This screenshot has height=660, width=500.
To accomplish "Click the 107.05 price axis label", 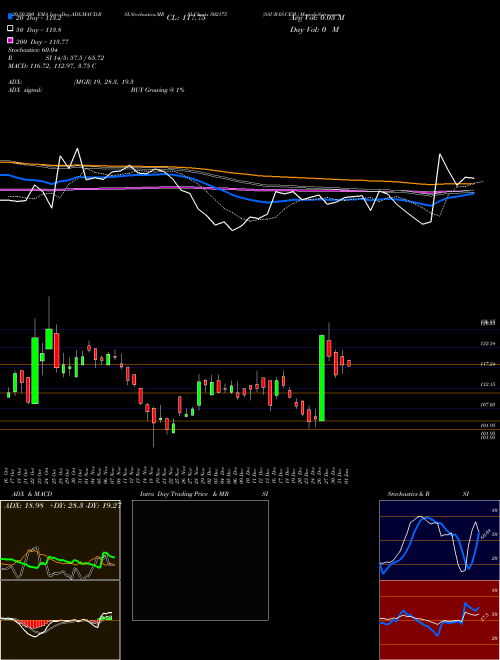I will 488,405.
